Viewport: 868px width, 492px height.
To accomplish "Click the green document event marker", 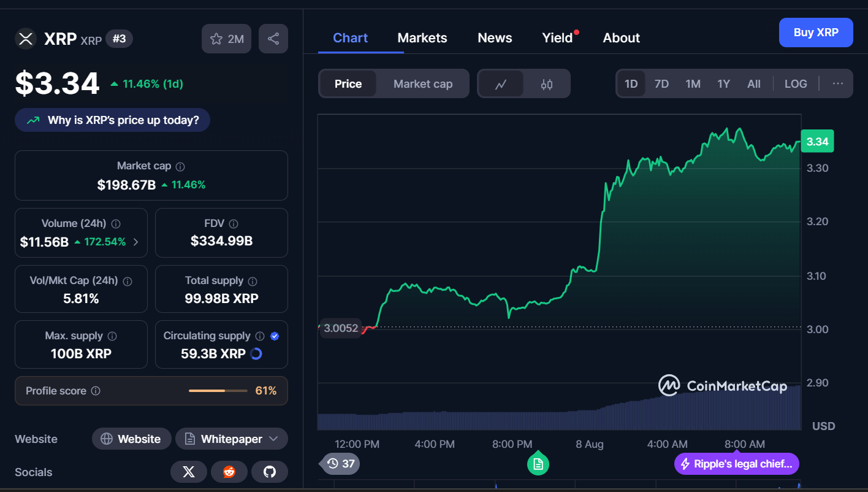I will [x=538, y=464].
